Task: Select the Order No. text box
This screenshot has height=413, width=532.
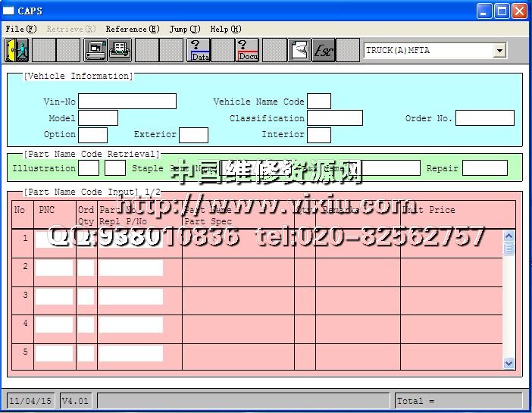Action: [484, 118]
